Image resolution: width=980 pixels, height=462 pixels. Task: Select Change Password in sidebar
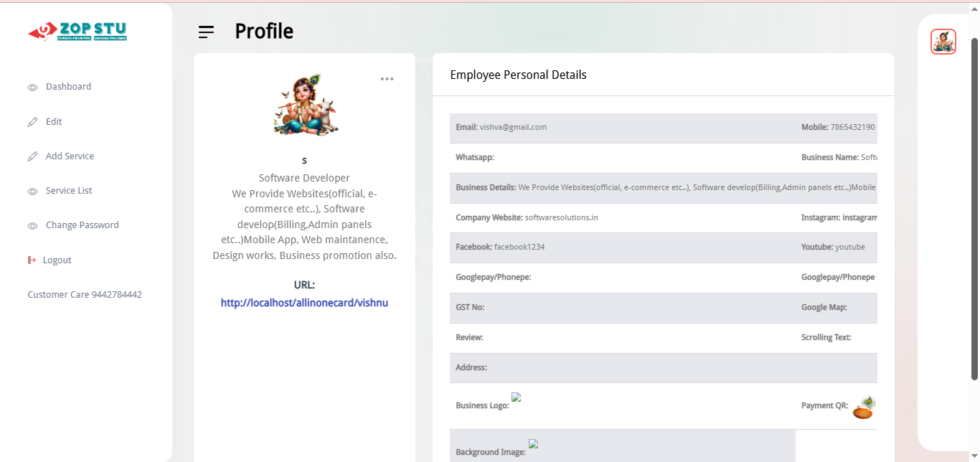click(x=82, y=225)
